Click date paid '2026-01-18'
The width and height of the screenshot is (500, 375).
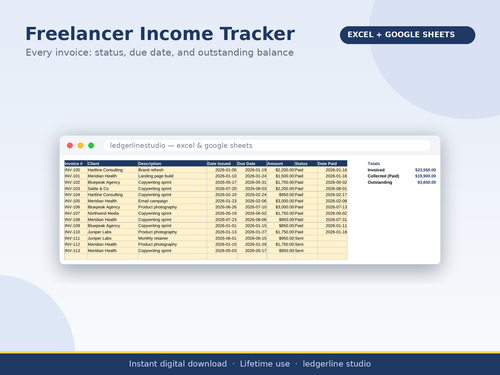point(332,232)
